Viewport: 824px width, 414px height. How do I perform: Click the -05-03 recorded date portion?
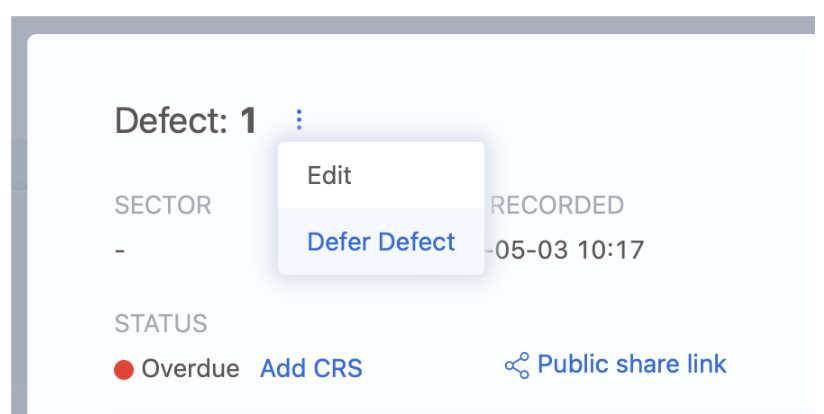[524, 249]
